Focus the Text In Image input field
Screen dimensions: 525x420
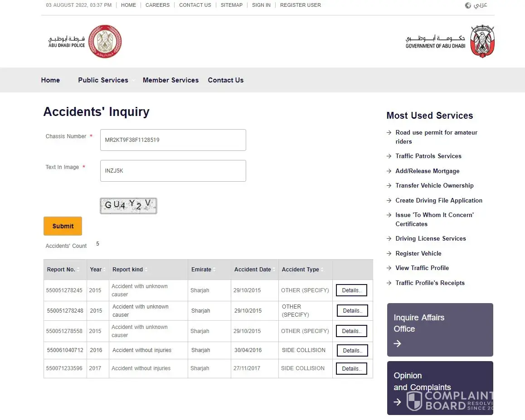(x=173, y=171)
